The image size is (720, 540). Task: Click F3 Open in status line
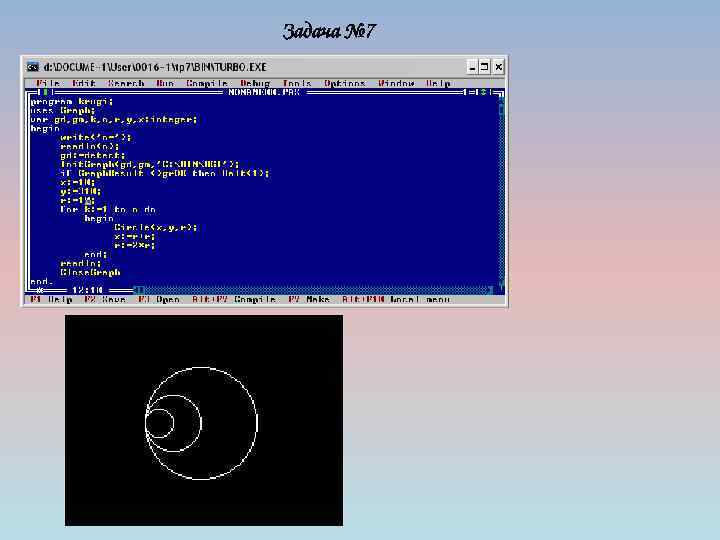(x=159, y=299)
